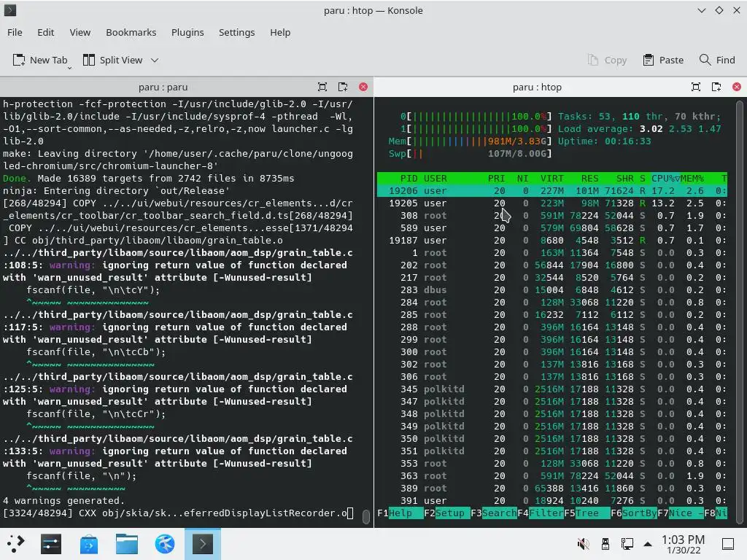Screen dimensions: 747x560
Task: Click the Mem usage meter in htop
Action: click(471, 141)
